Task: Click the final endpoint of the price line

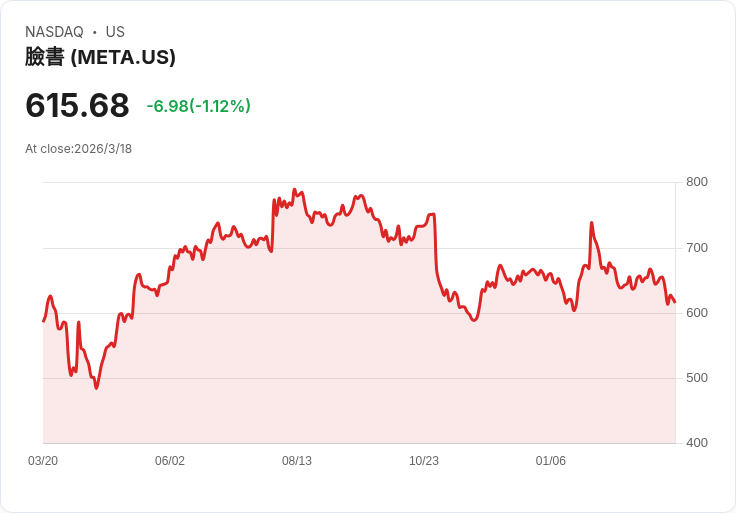Action: 675,302
